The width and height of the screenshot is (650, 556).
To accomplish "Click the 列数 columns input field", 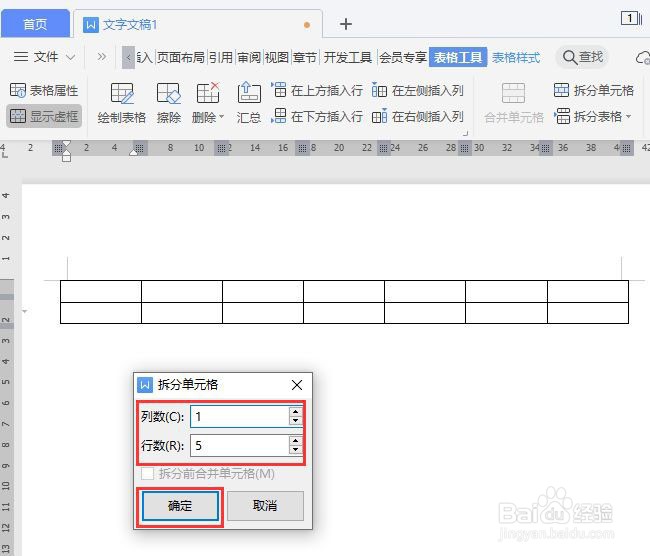I will 240,416.
